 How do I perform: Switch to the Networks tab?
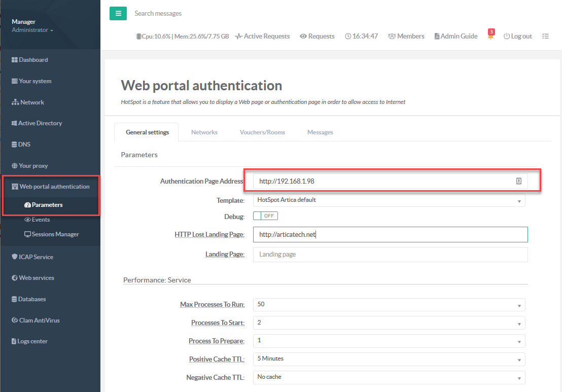(x=204, y=132)
